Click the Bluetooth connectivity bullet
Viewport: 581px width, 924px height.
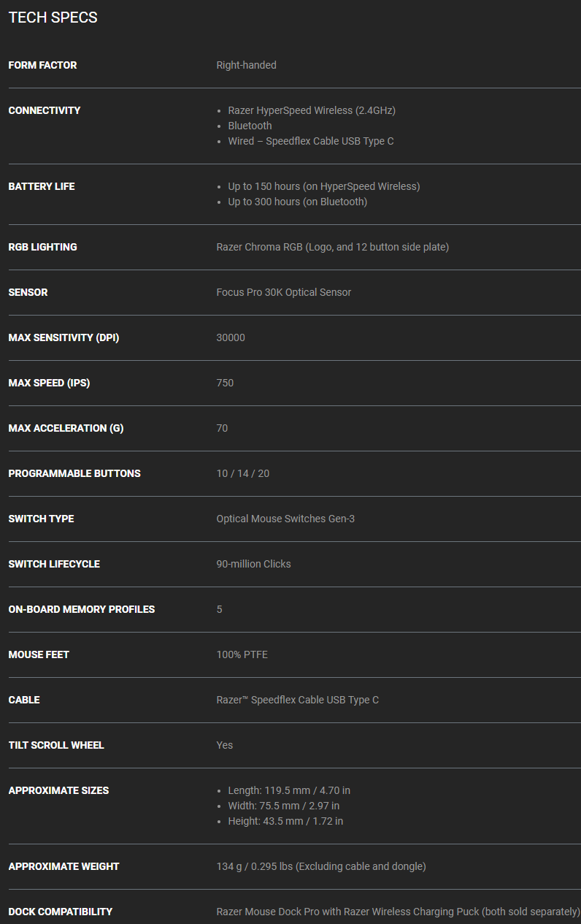tap(250, 126)
